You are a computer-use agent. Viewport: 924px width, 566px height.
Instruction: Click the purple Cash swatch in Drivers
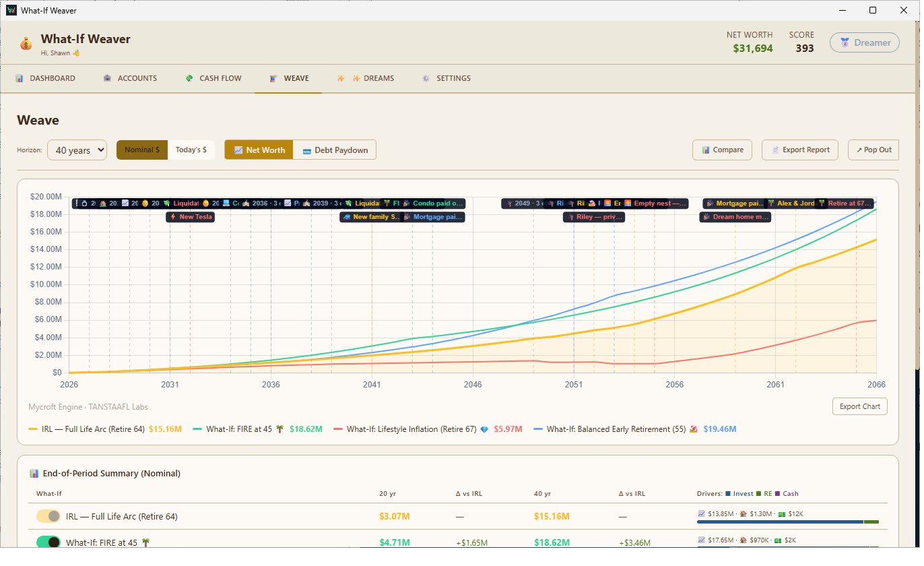tap(777, 493)
